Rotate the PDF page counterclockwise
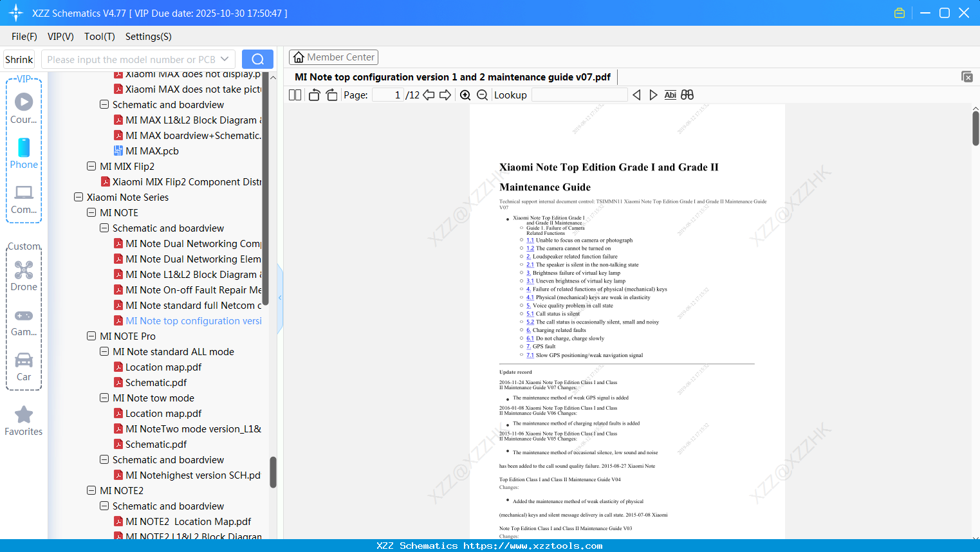The width and height of the screenshot is (980, 552). pyautogui.click(x=314, y=95)
